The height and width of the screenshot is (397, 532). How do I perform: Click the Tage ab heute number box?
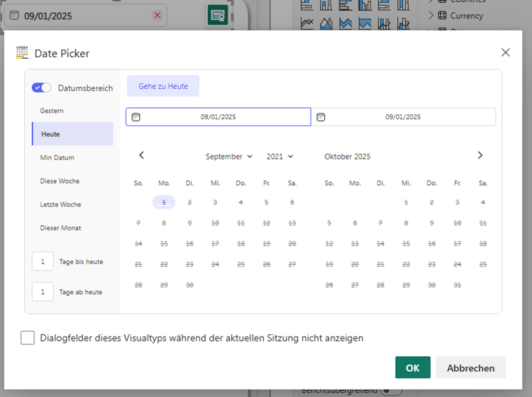pyautogui.click(x=43, y=292)
